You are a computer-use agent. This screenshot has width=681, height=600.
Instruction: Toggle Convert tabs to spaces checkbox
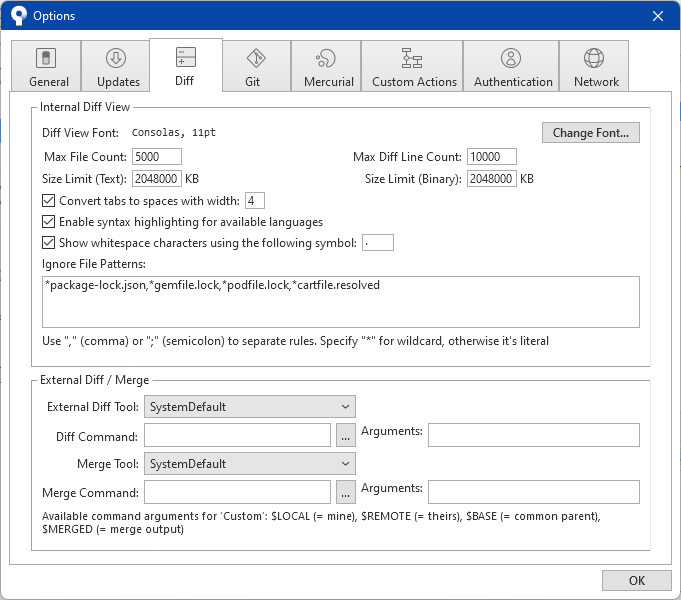point(49,201)
